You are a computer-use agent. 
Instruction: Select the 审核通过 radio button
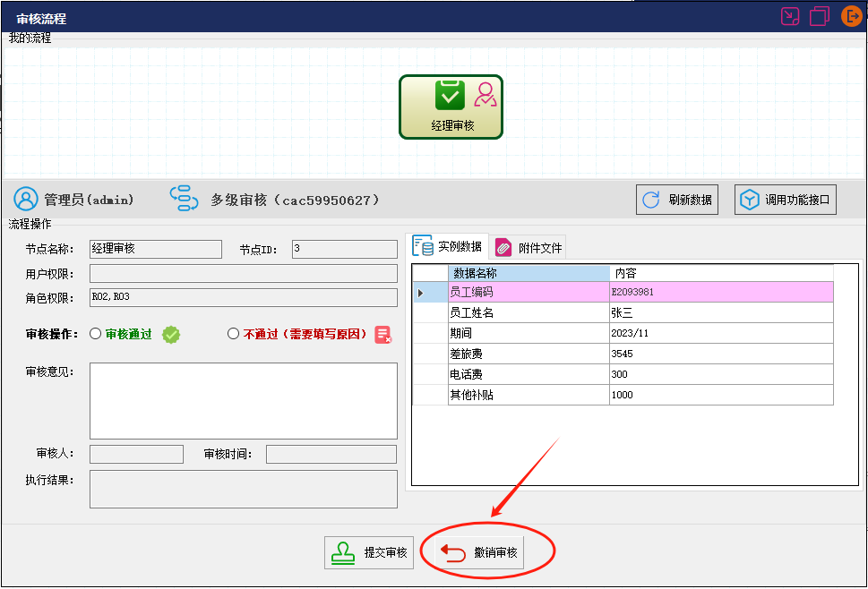(x=95, y=334)
